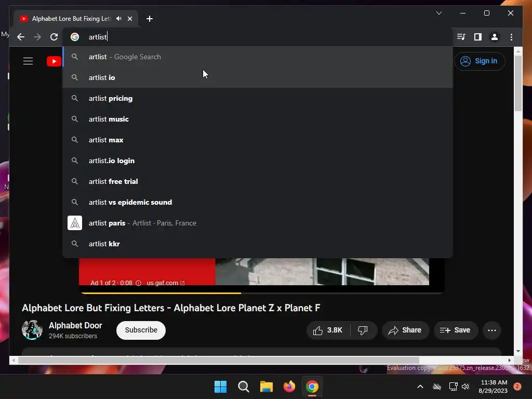Viewport: 532px width, 399px height.
Task: Open the Chrome profile icon
Action: [x=495, y=37]
